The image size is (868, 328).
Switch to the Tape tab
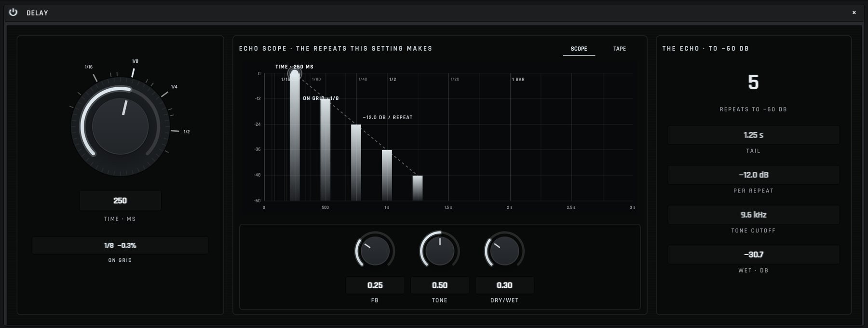pos(619,49)
